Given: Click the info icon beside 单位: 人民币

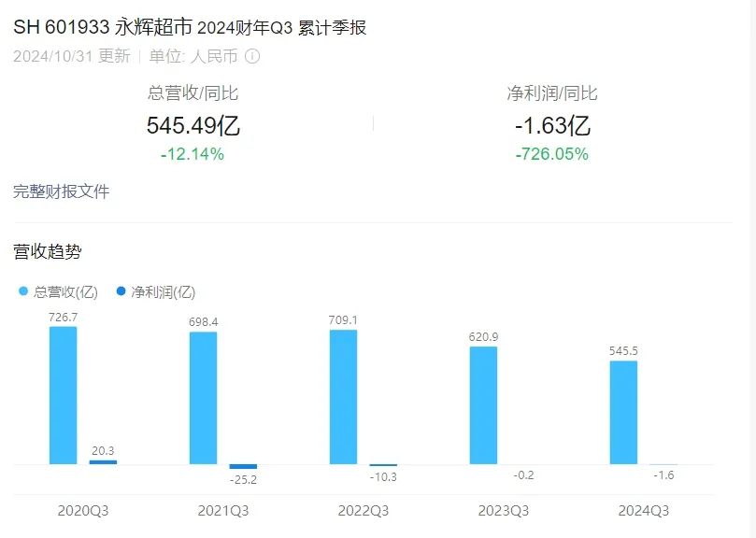Looking at the screenshot, I should [x=252, y=56].
